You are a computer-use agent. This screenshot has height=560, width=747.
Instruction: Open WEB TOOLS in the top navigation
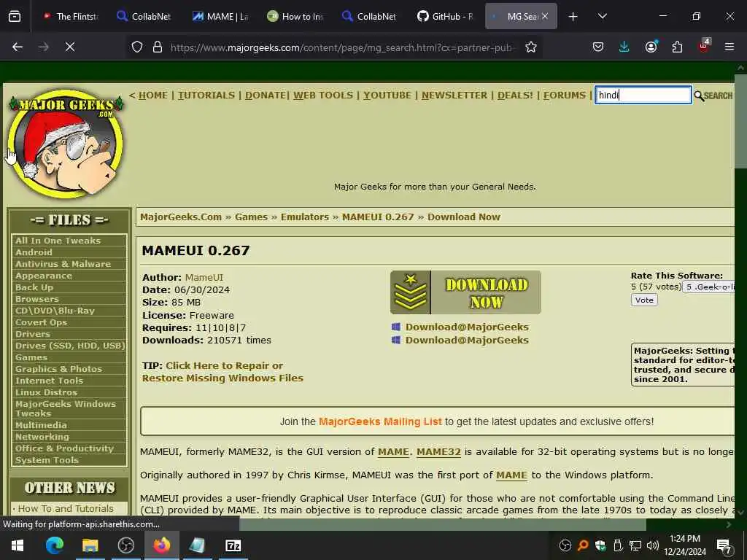point(323,96)
